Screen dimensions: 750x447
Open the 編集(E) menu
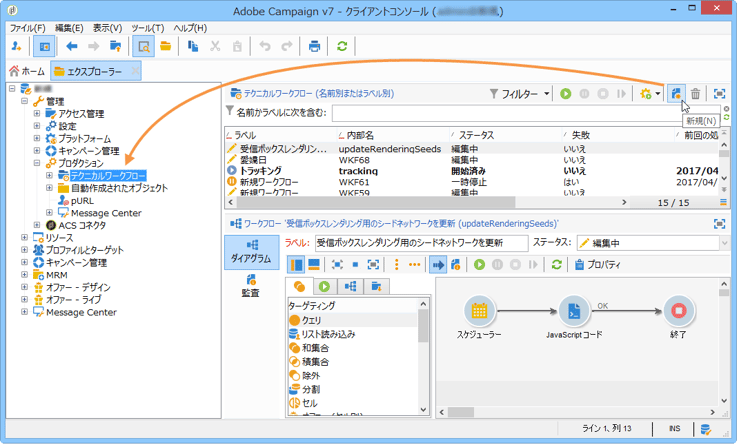point(69,28)
